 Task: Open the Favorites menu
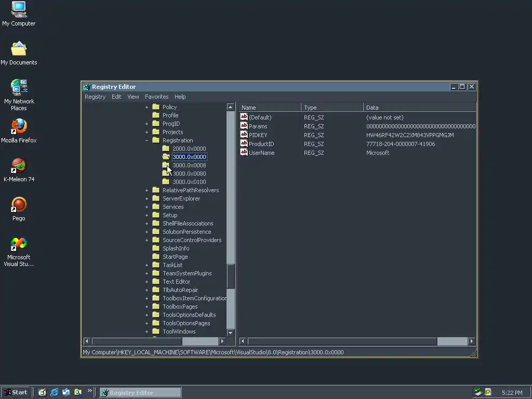[156, 97]
